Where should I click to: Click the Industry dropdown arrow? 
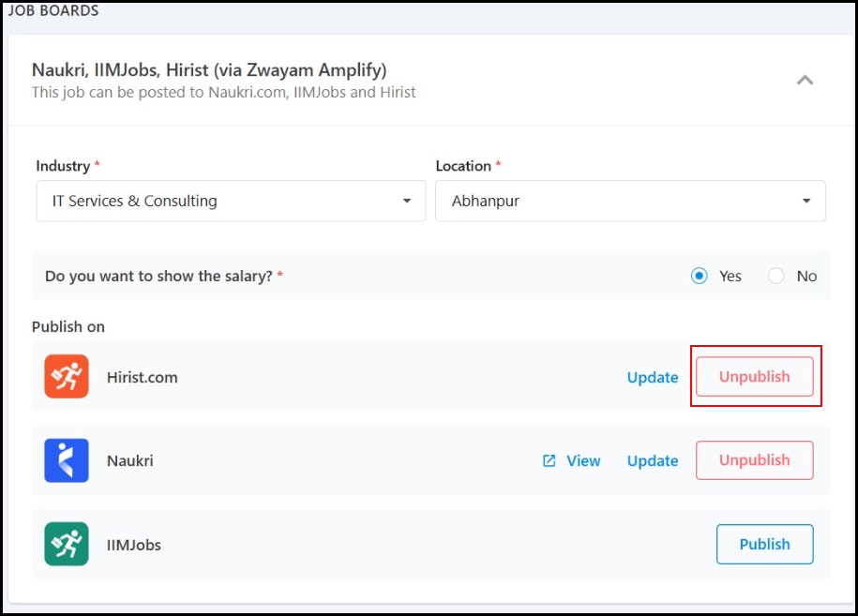click(x=407, y=201)
